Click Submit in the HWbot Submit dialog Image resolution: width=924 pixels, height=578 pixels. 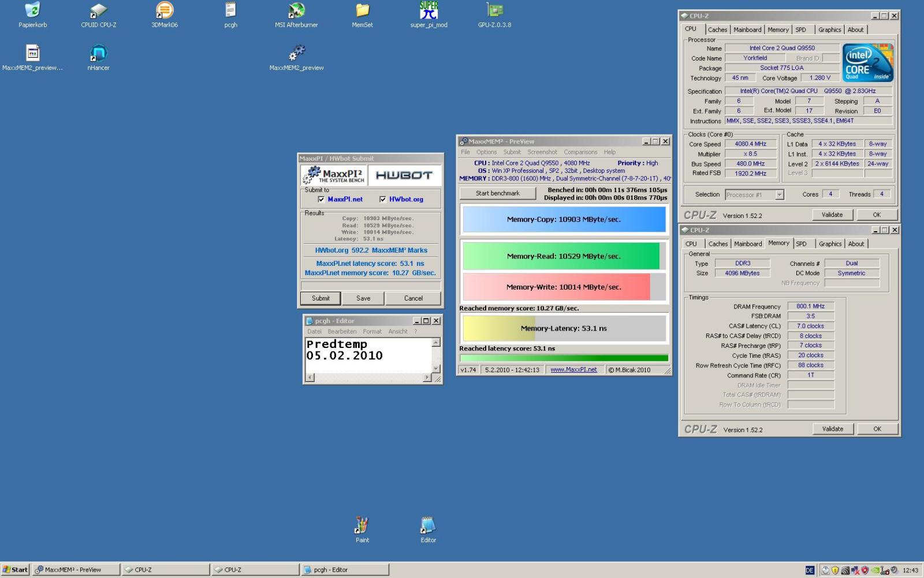[321, 298]
